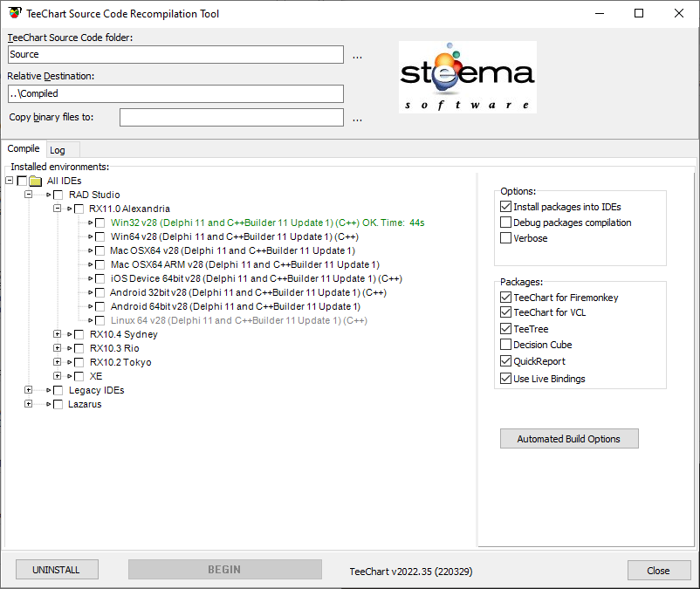Check the RX10.2 Tokyo checkbox

point(79,362)
